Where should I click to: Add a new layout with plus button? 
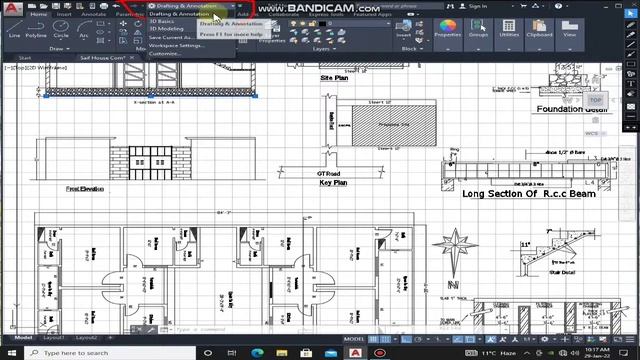click(110, 338)
